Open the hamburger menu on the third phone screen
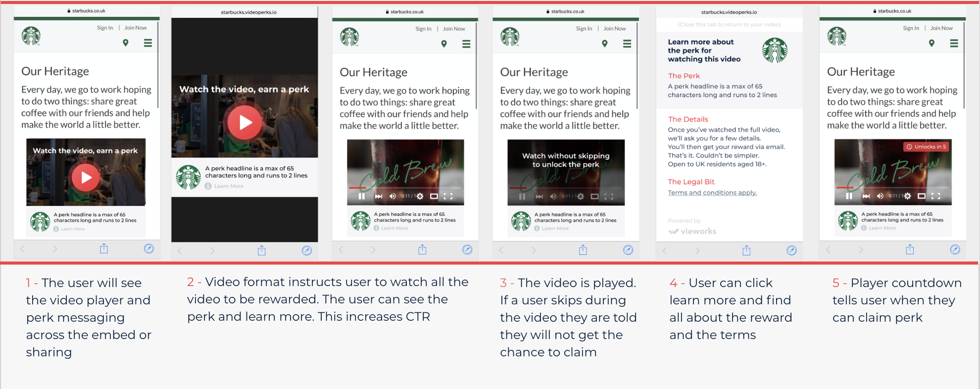Screen dimensions: 980x389 click(466, 44)
